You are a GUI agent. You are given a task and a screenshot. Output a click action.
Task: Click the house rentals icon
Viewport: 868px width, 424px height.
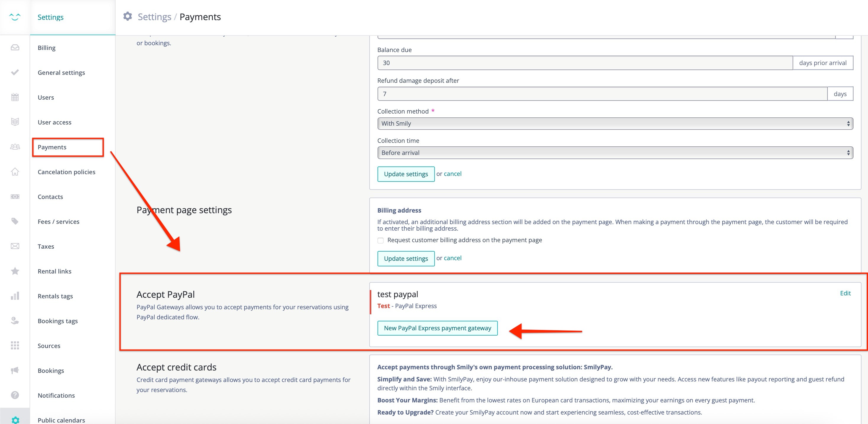click(x=15, y=171)
